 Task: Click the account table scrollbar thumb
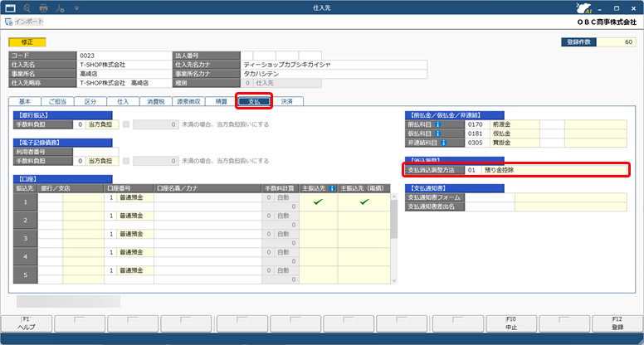[394, 219]
